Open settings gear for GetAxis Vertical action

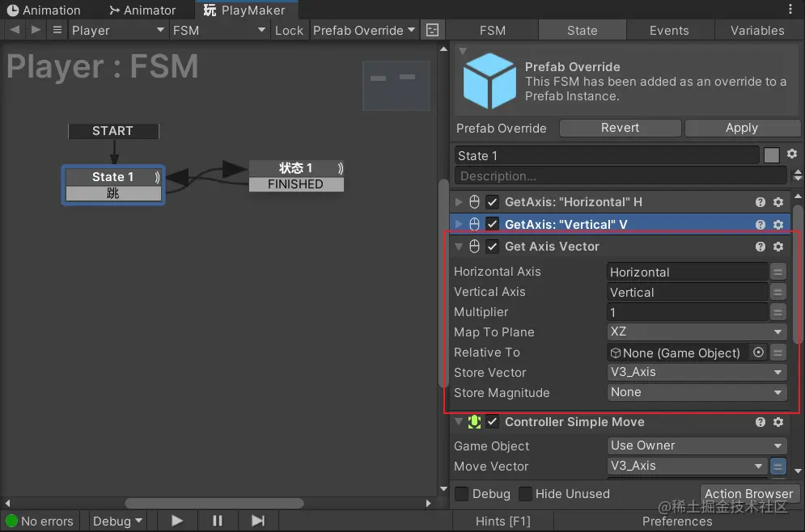(778, 224)
